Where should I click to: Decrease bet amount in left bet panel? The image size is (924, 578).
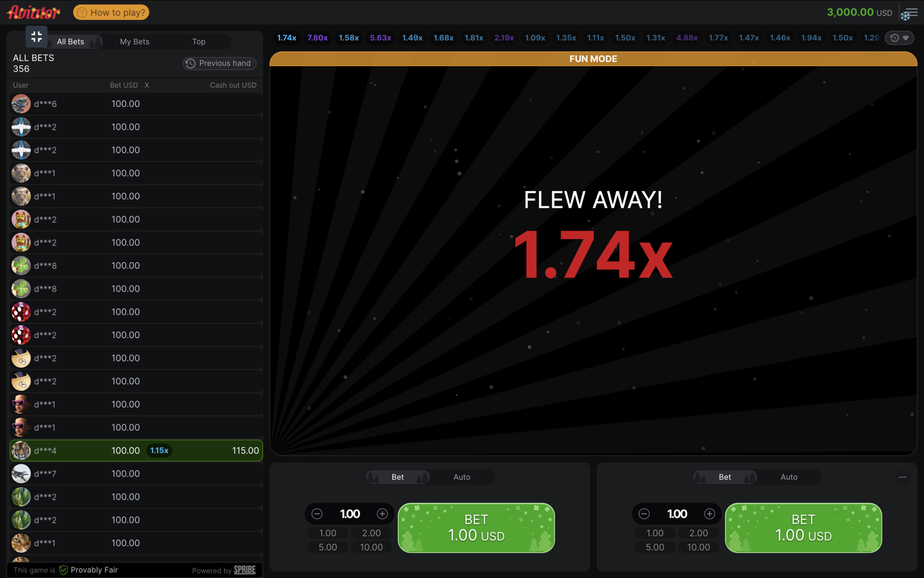point(317,514)
